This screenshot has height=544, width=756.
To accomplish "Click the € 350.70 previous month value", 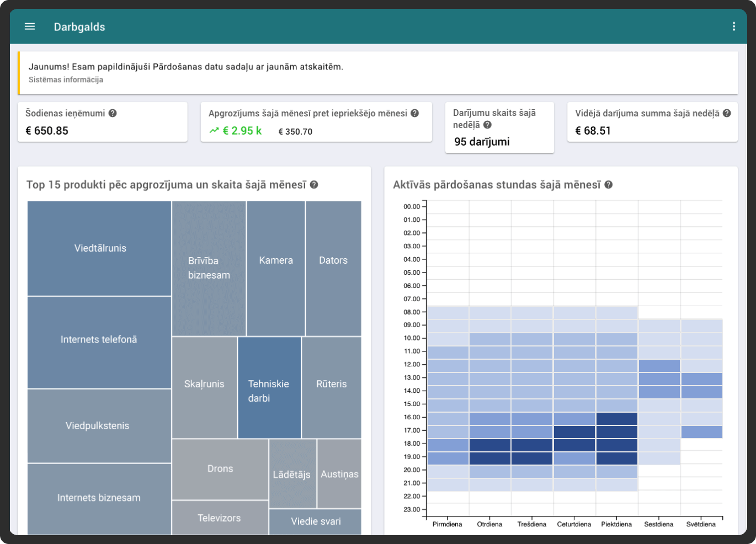I will (295, 132).
